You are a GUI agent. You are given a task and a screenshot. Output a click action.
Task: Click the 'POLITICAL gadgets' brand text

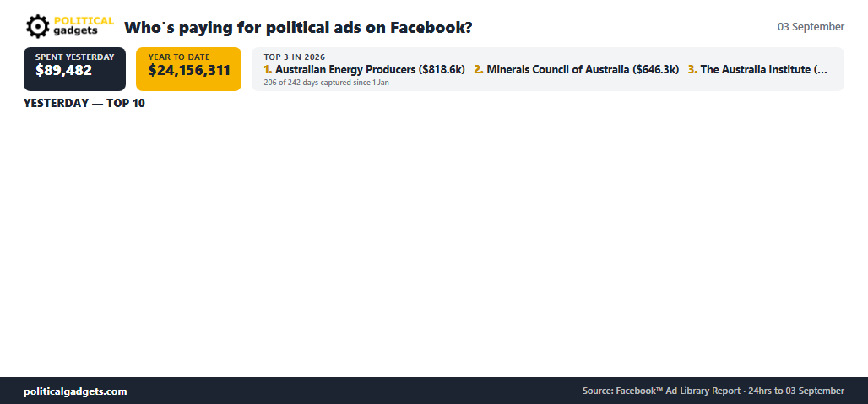(84, 26)
